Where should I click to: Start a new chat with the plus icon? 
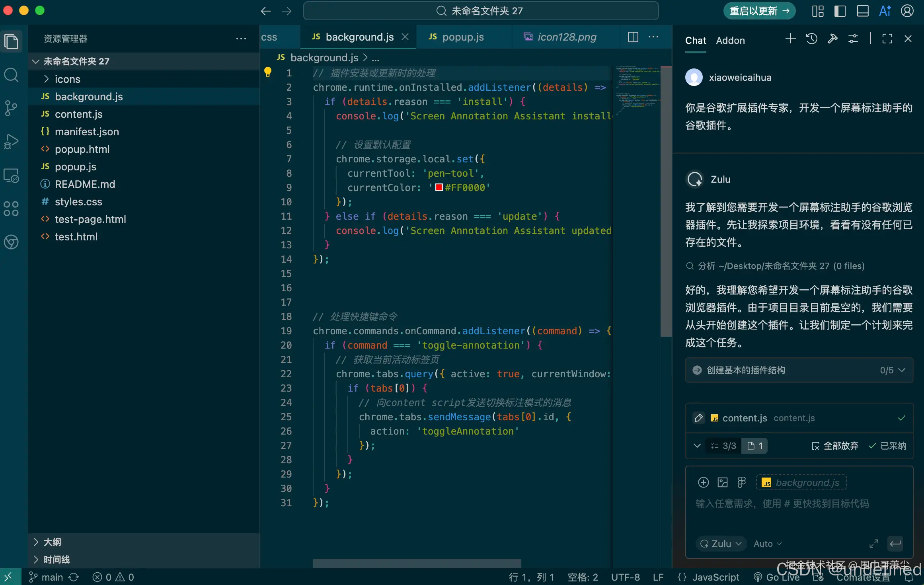pos(791,39)
